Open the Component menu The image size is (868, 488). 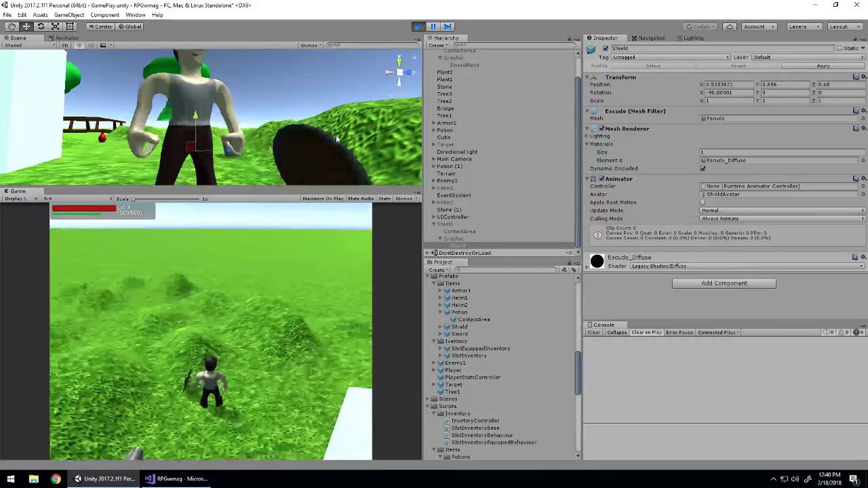(104, 15)
